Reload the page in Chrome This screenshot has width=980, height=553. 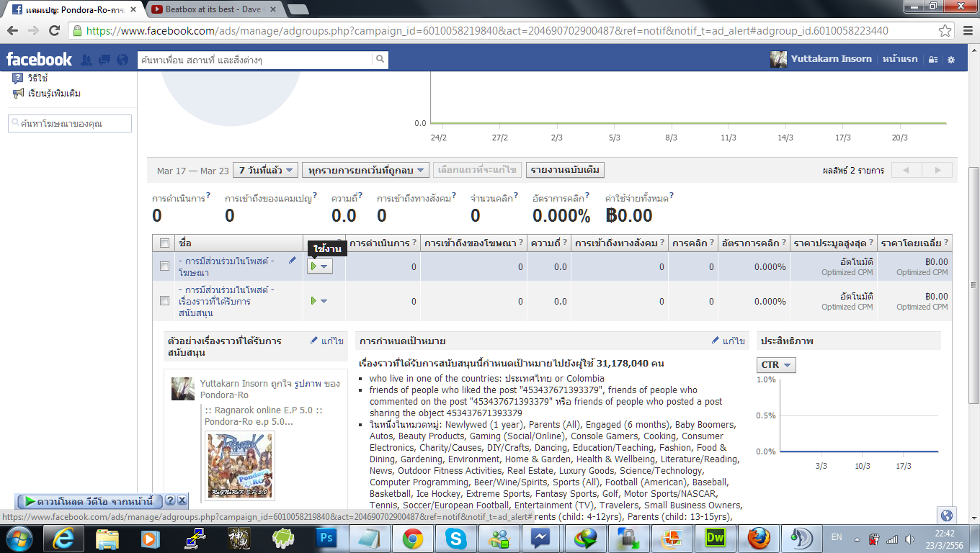click(54, 31)
